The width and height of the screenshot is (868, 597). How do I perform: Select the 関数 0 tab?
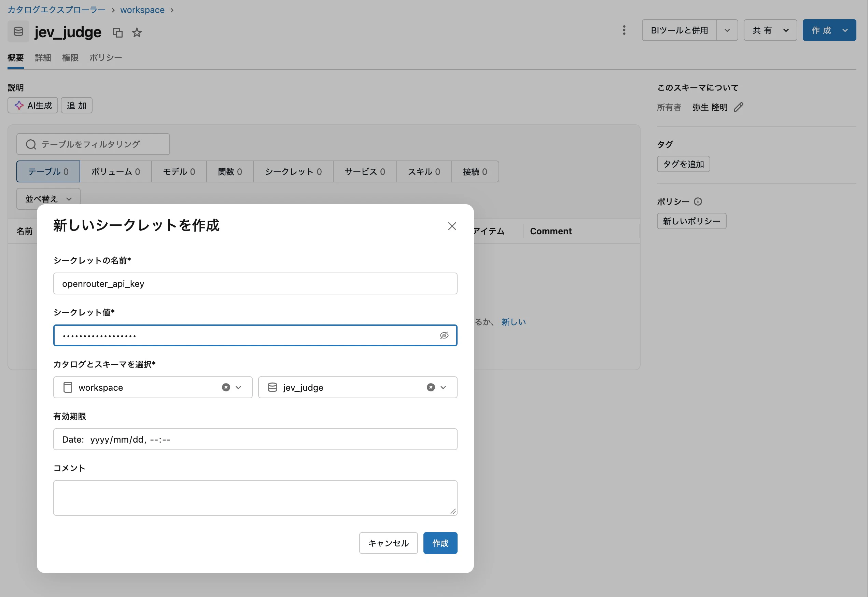230,172
